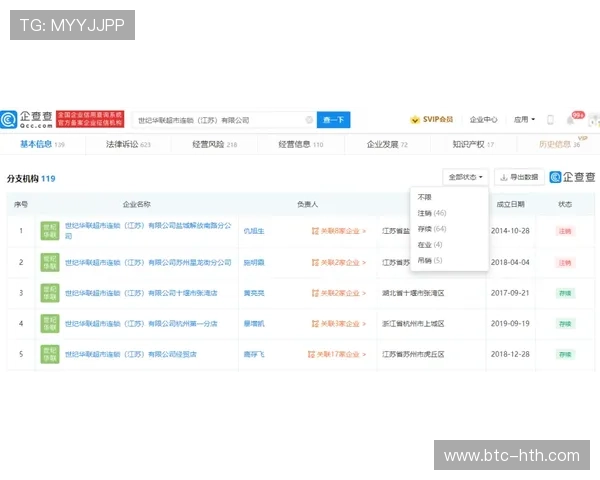Screen dimensions: 600x480
Task: Click 导出数据 export button
Action: click(519, 177)
